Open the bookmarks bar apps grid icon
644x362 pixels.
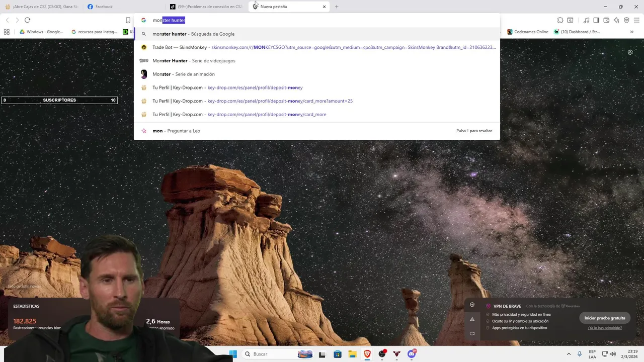(7, 32)
